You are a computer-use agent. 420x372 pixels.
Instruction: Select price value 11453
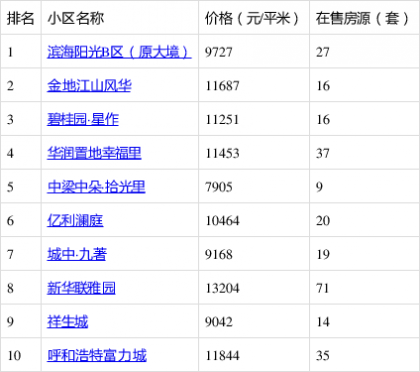point(222,153)
